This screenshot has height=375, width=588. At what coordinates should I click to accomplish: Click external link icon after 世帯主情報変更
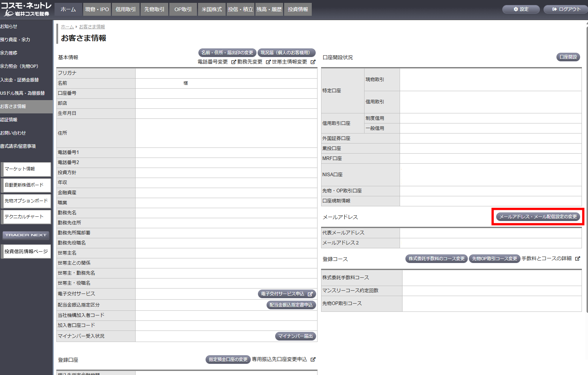pos(313,62)
